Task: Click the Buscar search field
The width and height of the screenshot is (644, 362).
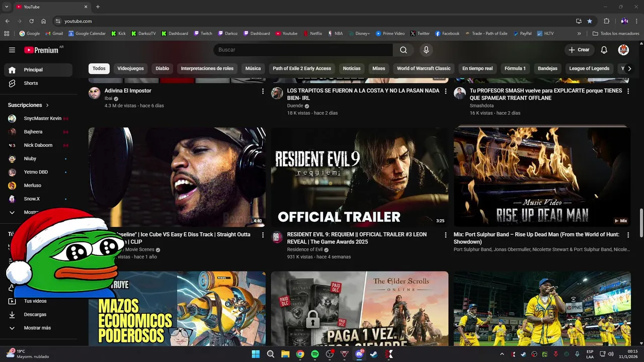Action: pyautogui.click(x=303, y=50)
